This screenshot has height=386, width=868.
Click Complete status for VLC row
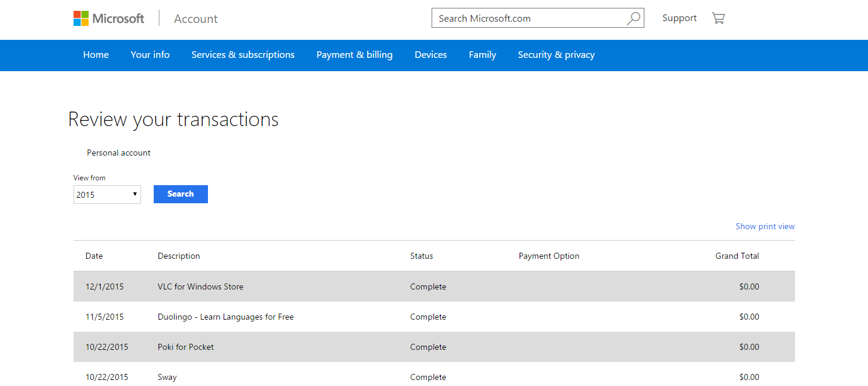click(x=428, y=286)
